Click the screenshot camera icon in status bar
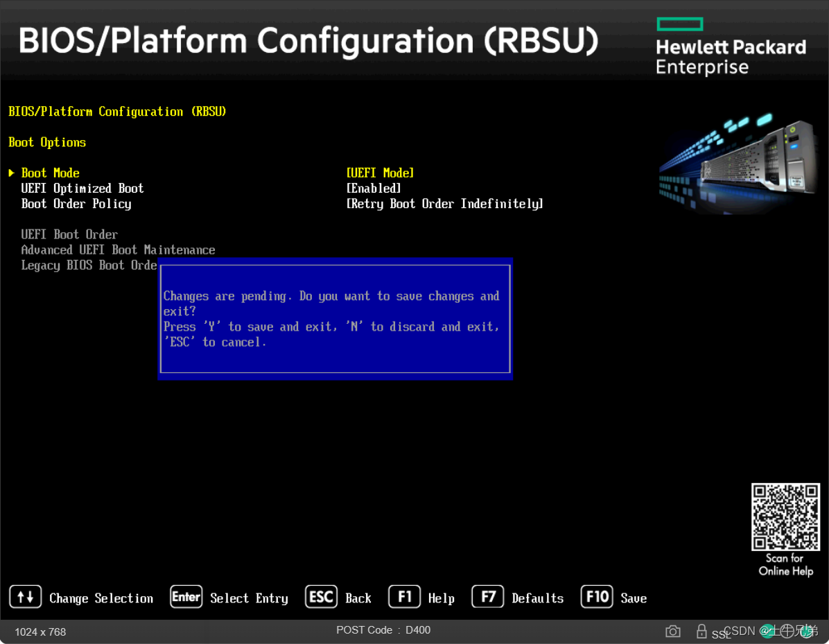 pyautogui.click(x=672, y=631)
